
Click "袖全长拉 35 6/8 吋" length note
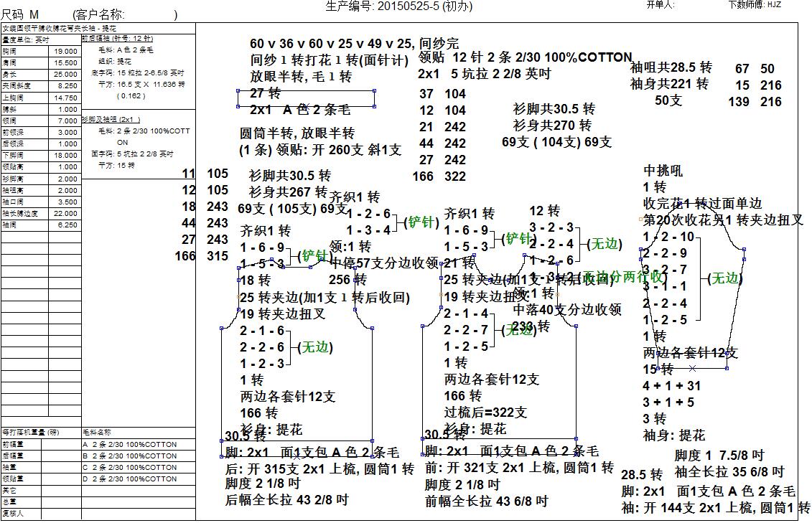pos(729,472)
